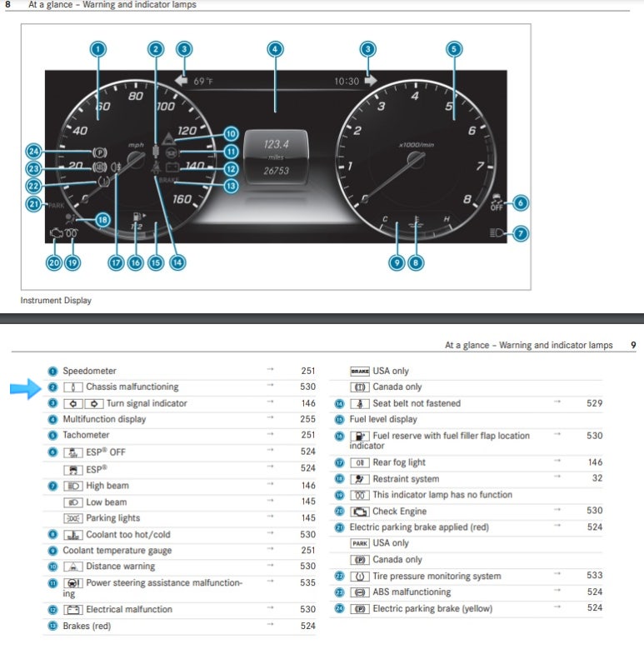Open page reference 533 for Tire pressure monitoring
The width and height of the screenshot is (644, 649).
595,576
